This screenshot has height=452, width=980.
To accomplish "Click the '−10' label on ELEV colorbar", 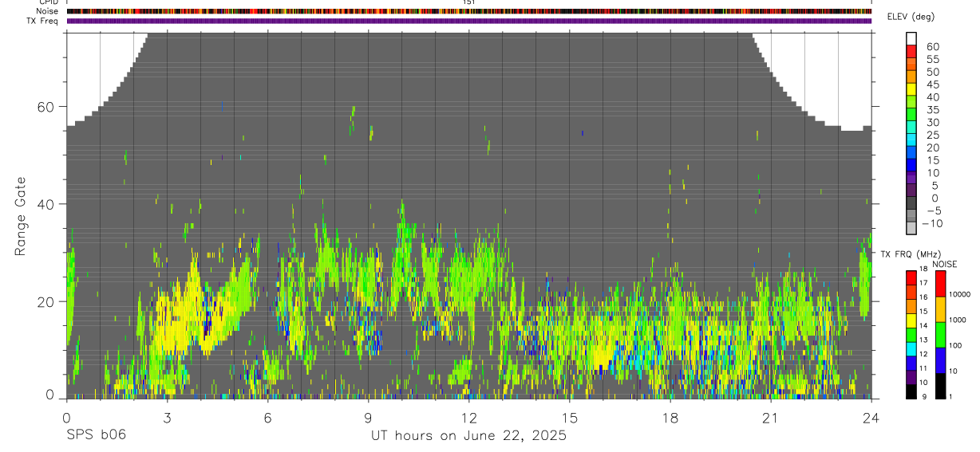I will [x=931, y=223].
